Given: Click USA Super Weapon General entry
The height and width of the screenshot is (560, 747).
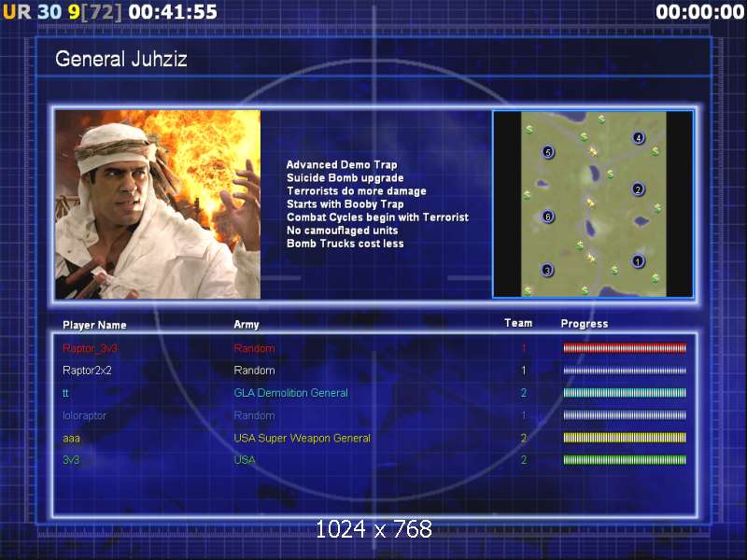Looking at the screenshot, I should point(302,438).
